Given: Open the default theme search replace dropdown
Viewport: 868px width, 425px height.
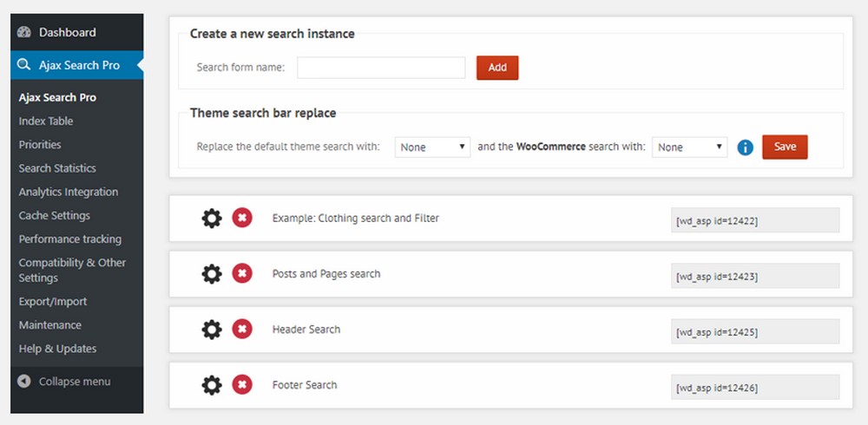Looking at the screenshot, I should [x=432, y=147].
